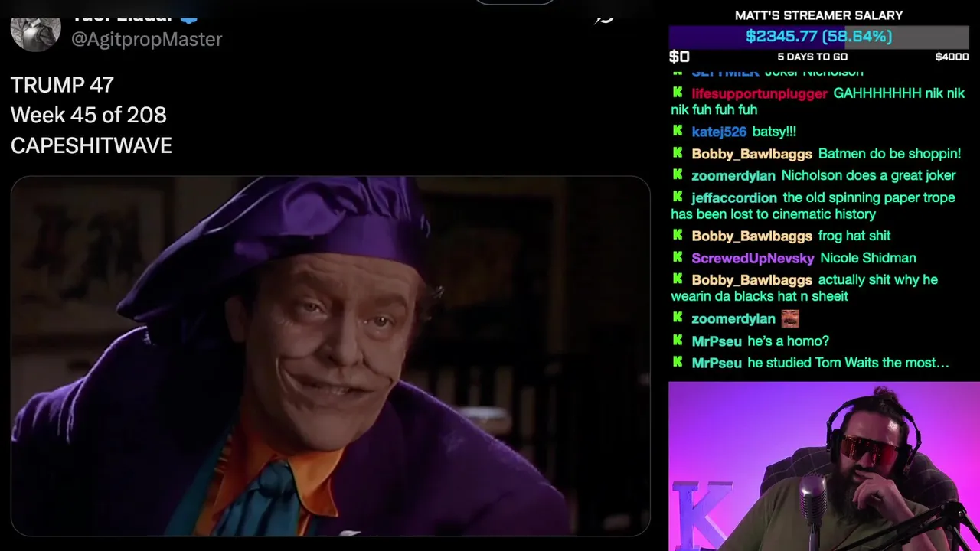This screenshot has height=551, width=980.
Task: Click the message 'Nicole Shidman'
Action: tap(868, 258)
